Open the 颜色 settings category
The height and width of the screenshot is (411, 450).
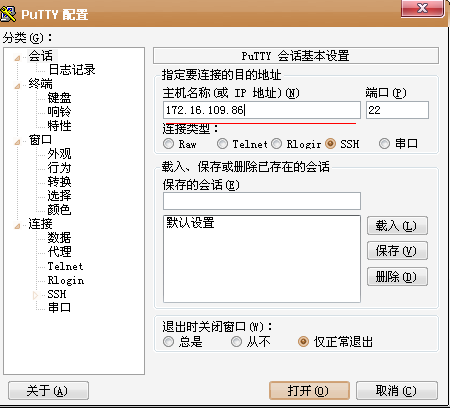click(x=59, y=210)
